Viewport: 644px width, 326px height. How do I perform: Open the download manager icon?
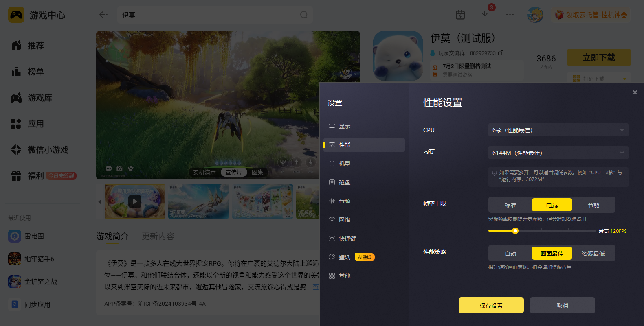[484, 15]
